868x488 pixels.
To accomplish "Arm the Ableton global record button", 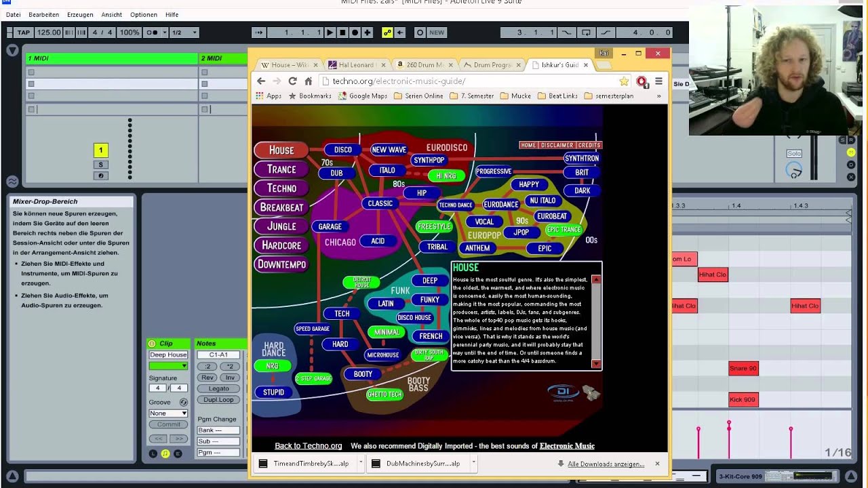I will (x=355, y=33).
